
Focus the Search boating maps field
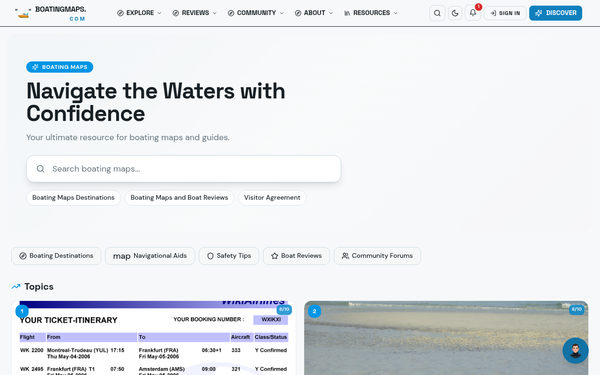(x=184, y=169)
